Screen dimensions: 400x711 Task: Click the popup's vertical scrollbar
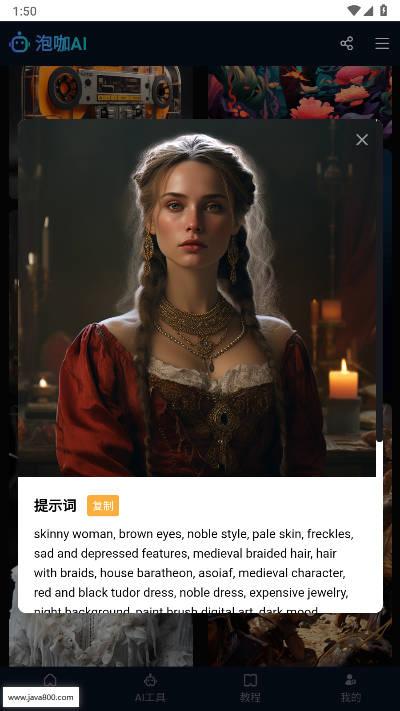pos(379,281)
